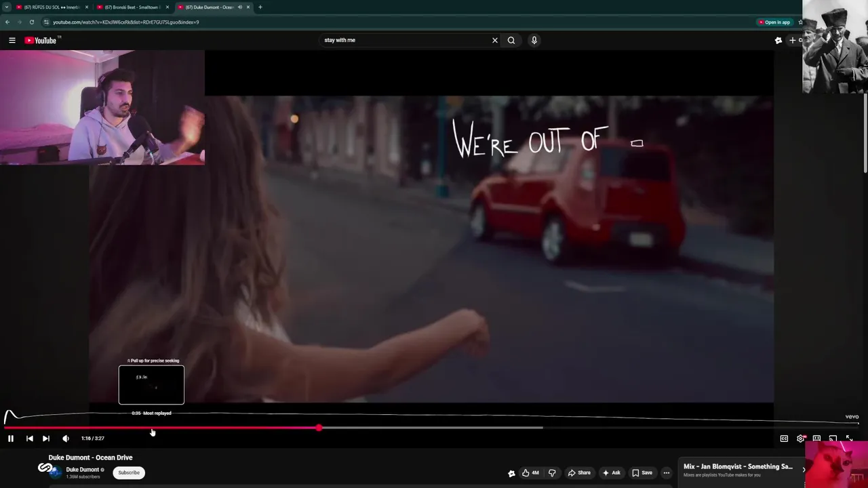Open the YouTube hamburger guide menu
This screenshot has height=488, width=868.
[12, 41]
